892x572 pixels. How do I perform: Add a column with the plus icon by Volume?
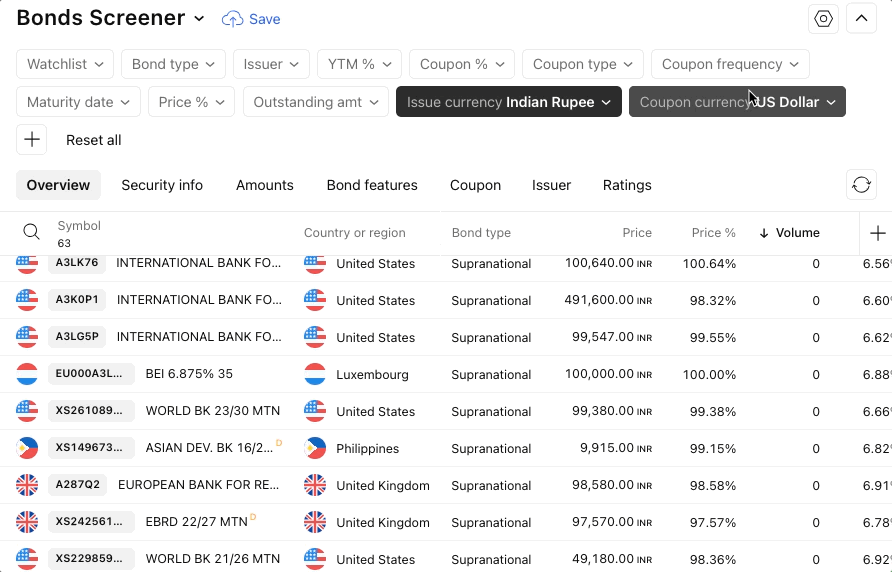click(x=878, y=233)
